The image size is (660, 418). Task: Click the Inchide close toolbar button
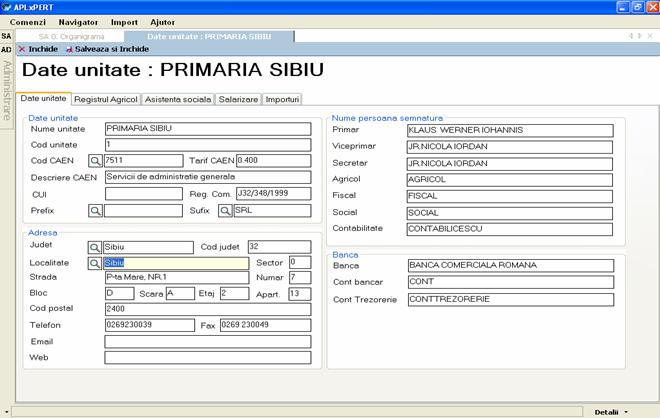tap(37, 48)
